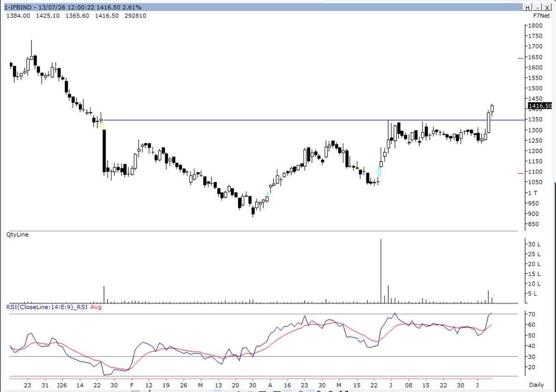Click the 5 L volume axis label
The height and width of the screenshot is (392, 556).
[533, 293]
